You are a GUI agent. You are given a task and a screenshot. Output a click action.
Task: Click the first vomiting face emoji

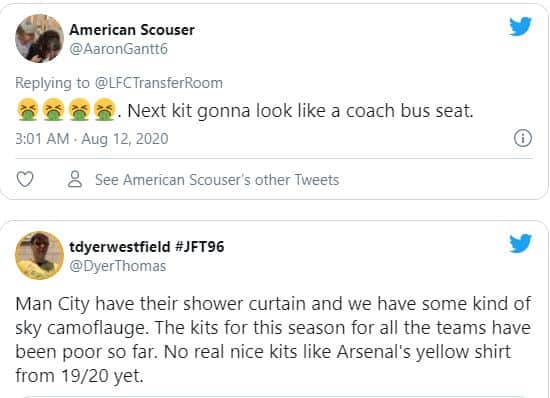pyautogui.click(x=27, y=109)
